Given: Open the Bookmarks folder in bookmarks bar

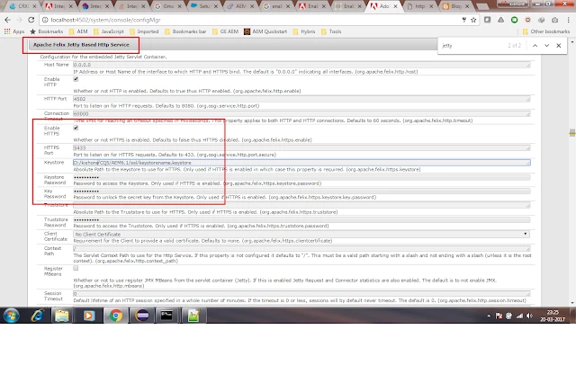Looking at the screenshot, I should (47, 31).
